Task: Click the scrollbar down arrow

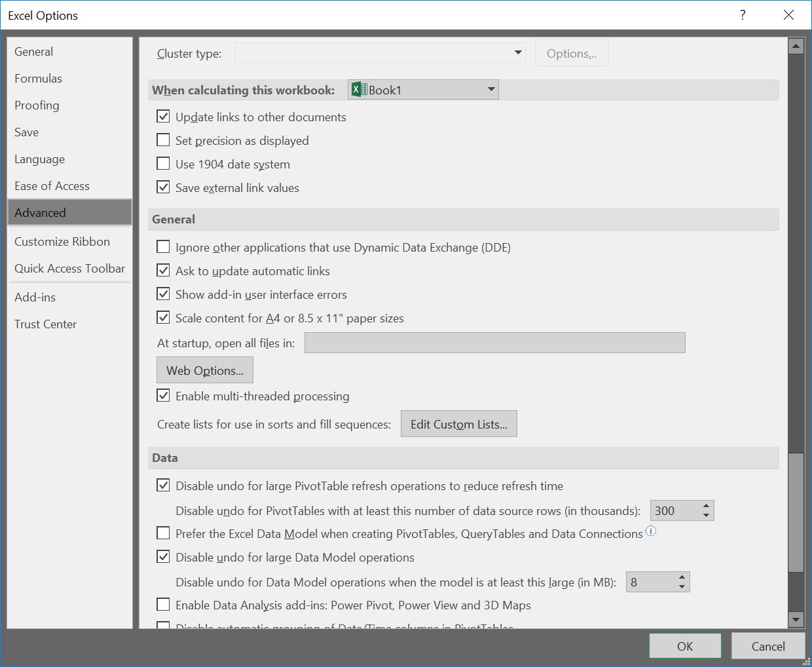Action: [x=796, y=619]
